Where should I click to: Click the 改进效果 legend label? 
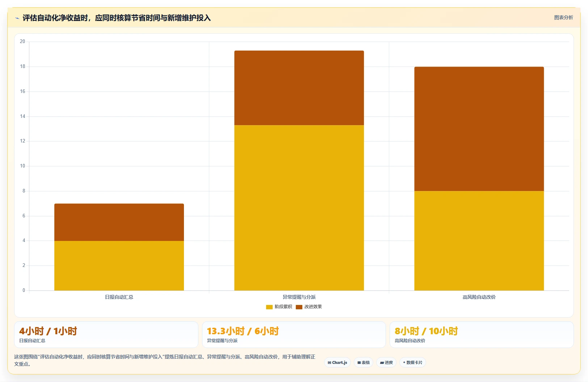313,307
